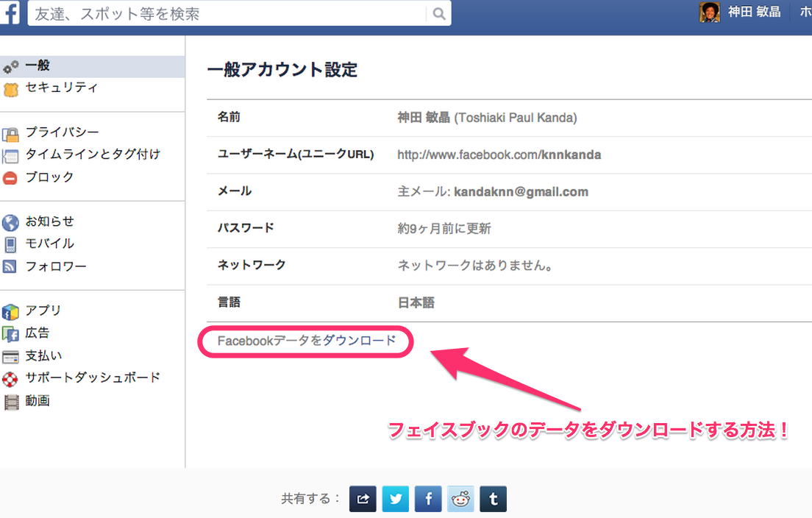Click the video film strip icon
The image size is (812, 518).
pyautogui.click(x=10, y=402)
